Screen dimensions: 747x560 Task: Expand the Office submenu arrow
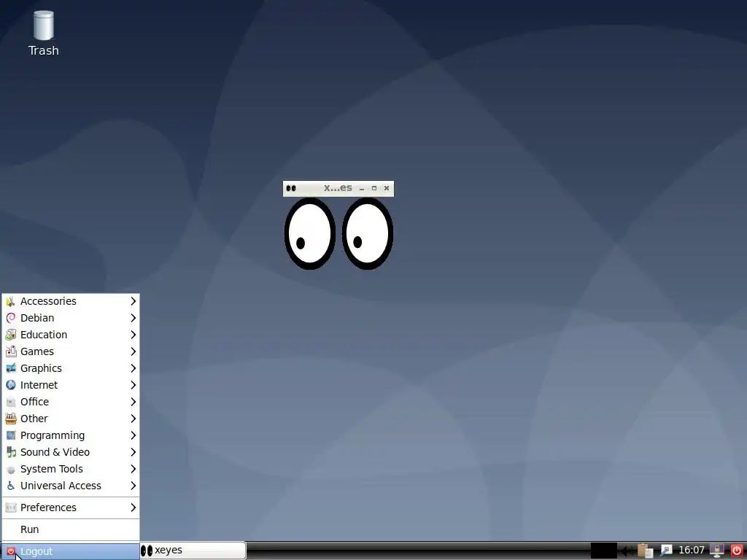pos(133,402)
